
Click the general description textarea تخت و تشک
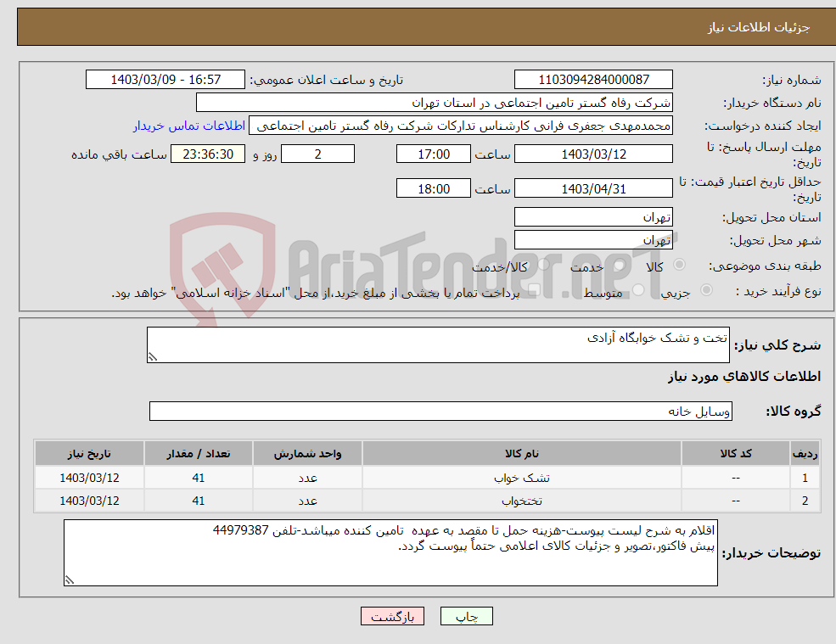point(438,345)
